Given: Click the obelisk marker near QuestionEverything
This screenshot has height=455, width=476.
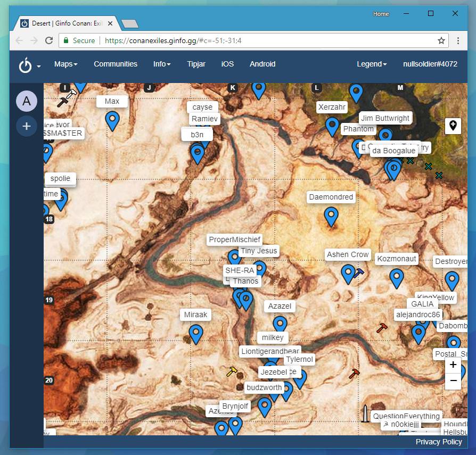Looking at the screenshot, I should point(365,413).
